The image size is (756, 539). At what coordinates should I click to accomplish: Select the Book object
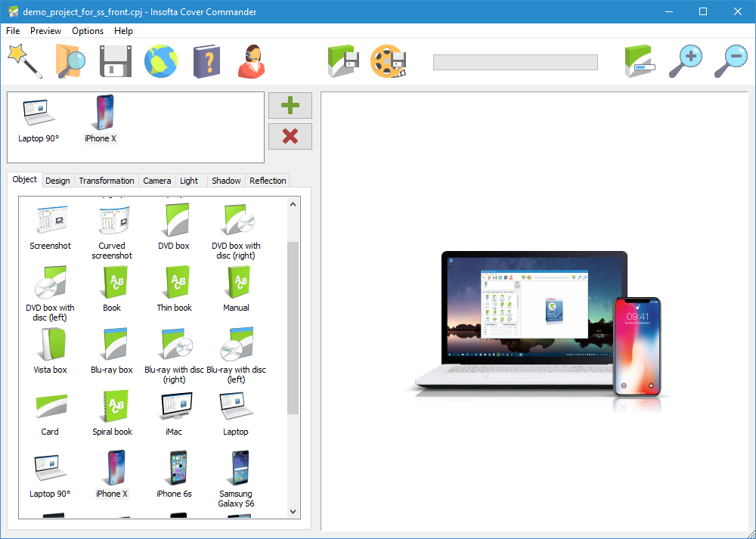click(112, 290)
